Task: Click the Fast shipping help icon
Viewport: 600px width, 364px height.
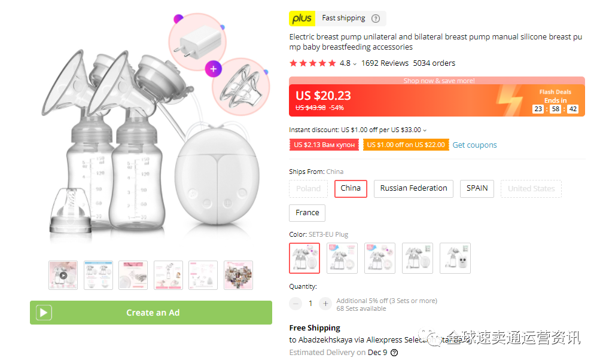Action: (x=376, y=19)
